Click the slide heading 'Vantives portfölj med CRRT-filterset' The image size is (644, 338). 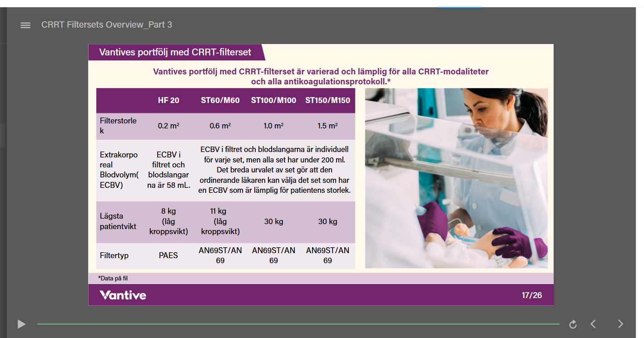point(175,52)
